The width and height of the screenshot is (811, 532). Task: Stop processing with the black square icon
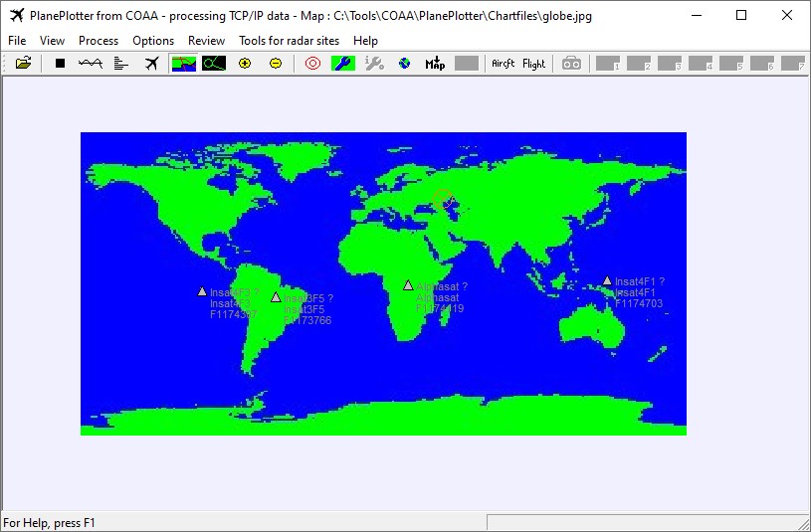pyautogui.click(x=61, y=64)
